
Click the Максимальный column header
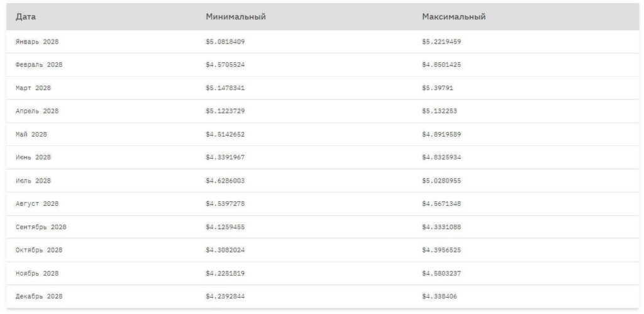pyautogui.click(x=453, y=17)
